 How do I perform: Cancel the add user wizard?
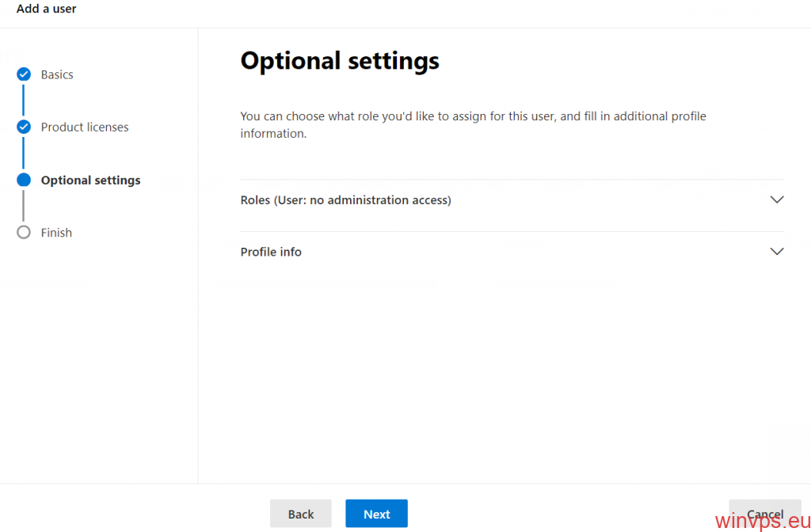click(764, 513)
